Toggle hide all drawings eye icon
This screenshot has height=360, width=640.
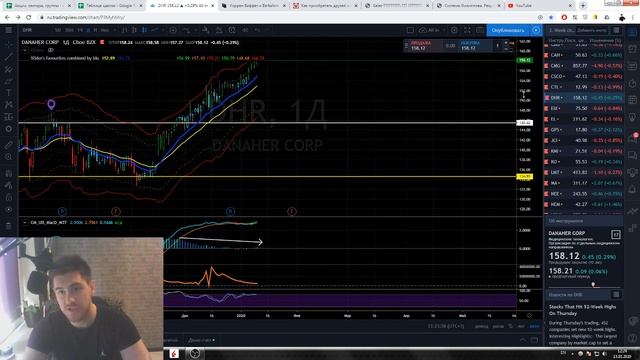point(8,209)
